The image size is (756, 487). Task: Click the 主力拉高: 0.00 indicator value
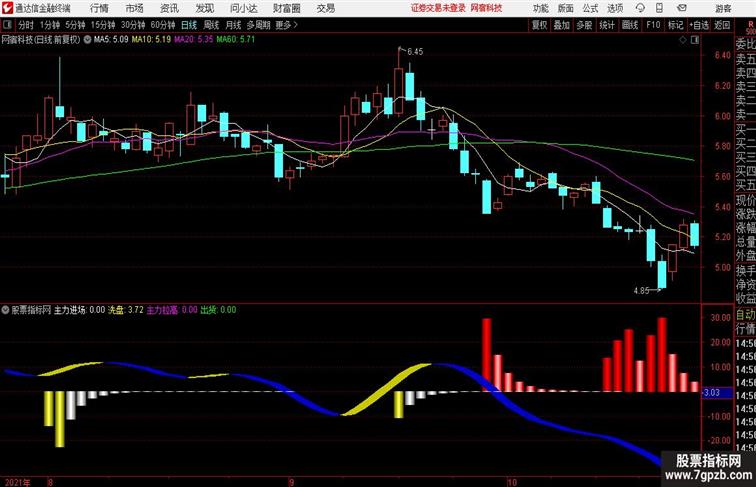172,310
